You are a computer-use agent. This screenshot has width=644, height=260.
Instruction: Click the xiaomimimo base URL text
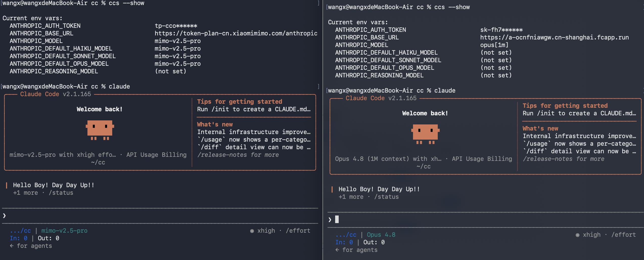[236, 33]
